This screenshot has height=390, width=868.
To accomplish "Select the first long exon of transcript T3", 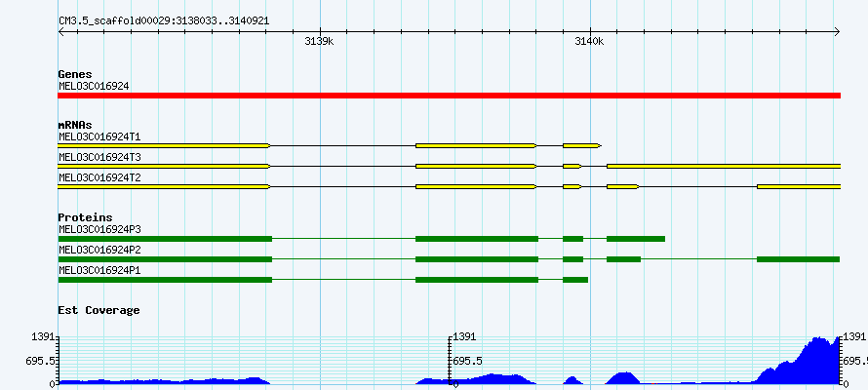I will 164,166.
